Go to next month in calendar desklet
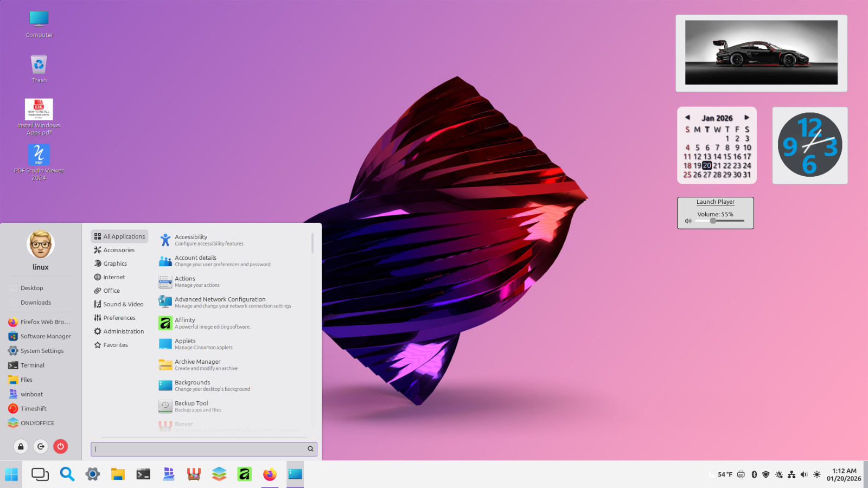Screen dimensions: 868x488 746,117
